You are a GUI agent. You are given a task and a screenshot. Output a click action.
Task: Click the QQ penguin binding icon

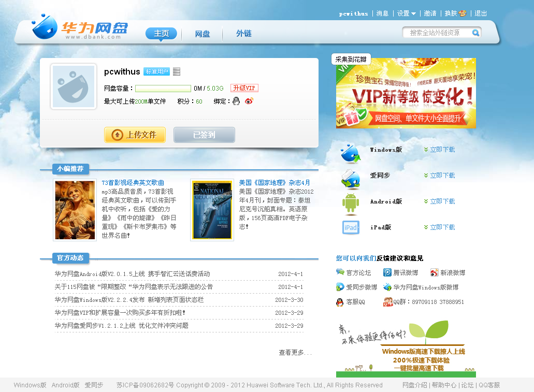pyautogui.click(x=236, y=101)
